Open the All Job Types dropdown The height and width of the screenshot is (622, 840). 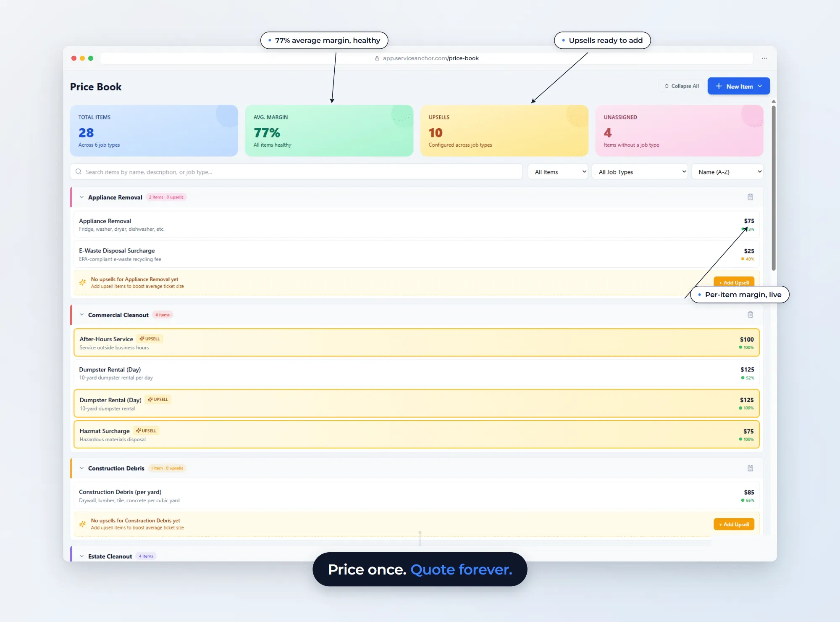coord(640,172)
